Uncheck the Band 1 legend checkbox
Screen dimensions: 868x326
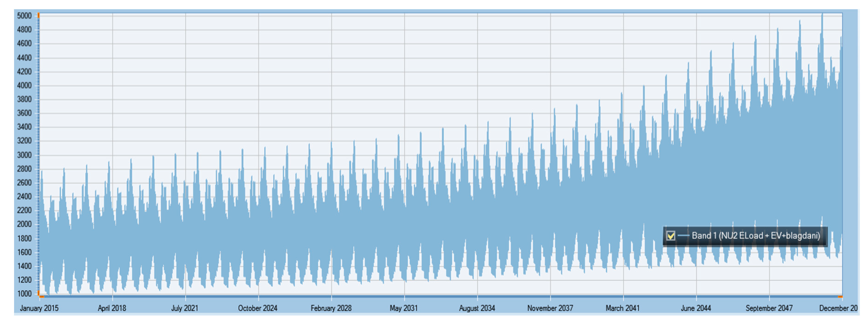[671, 236]
